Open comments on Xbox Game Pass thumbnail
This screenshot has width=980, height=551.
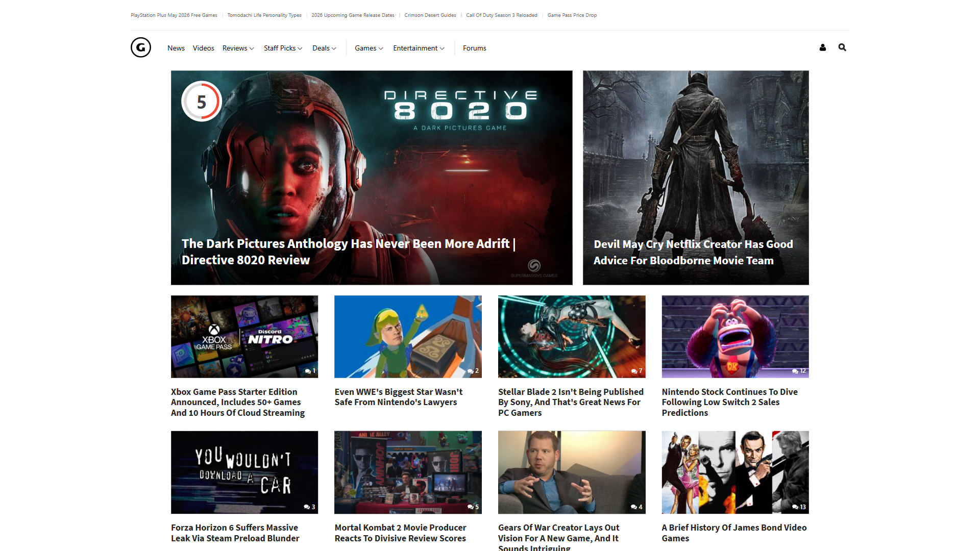pos(310,371)
